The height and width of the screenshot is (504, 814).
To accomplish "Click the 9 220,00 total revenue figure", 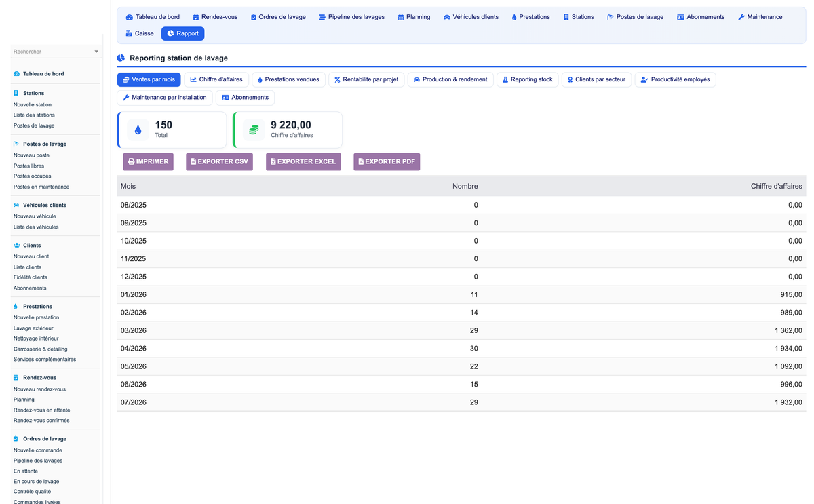I will click(291, 125).
